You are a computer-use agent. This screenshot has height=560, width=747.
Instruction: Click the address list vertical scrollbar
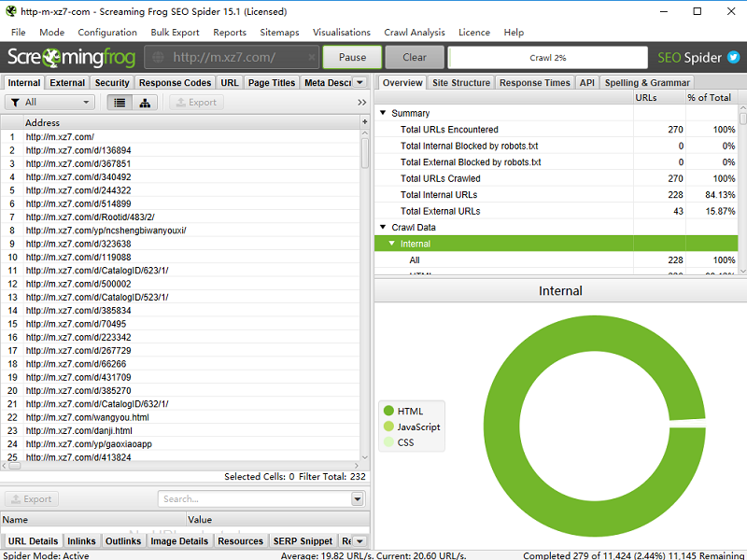click(x=365, y=295)
